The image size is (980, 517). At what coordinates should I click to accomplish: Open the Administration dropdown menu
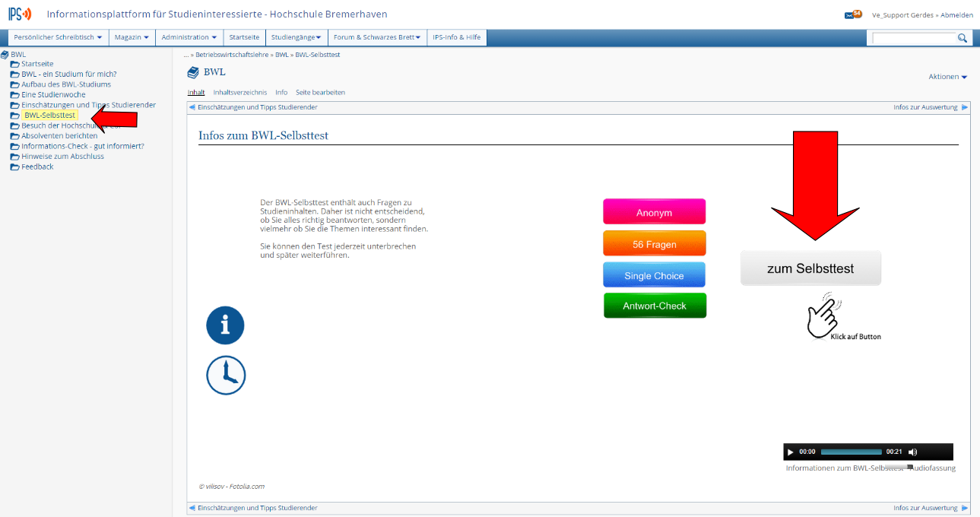point(189,37)
